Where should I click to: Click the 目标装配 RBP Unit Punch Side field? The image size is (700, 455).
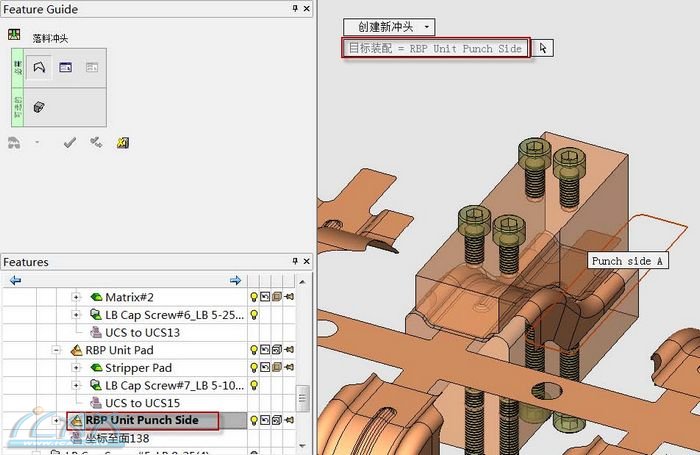coord(435,48)
